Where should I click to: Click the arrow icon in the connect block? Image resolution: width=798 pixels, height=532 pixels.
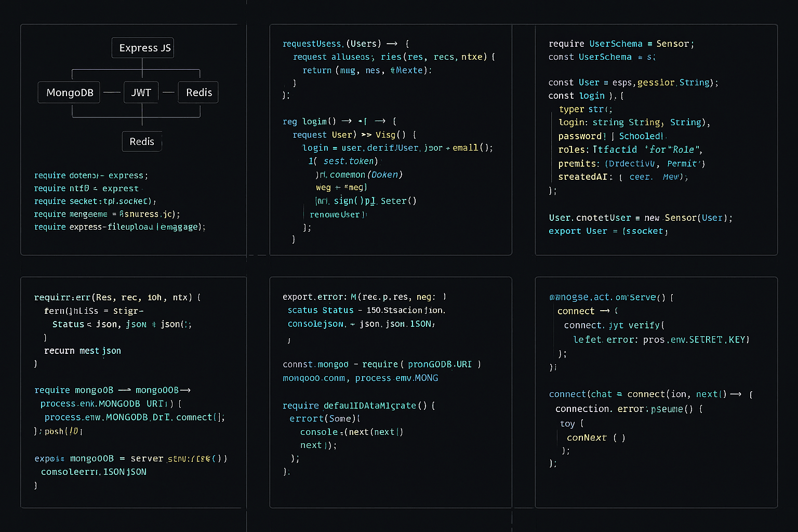(x=605, y=311)
